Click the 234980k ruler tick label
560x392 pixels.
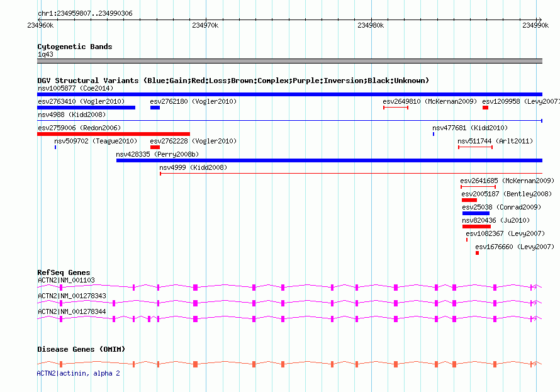coord(371,25)
